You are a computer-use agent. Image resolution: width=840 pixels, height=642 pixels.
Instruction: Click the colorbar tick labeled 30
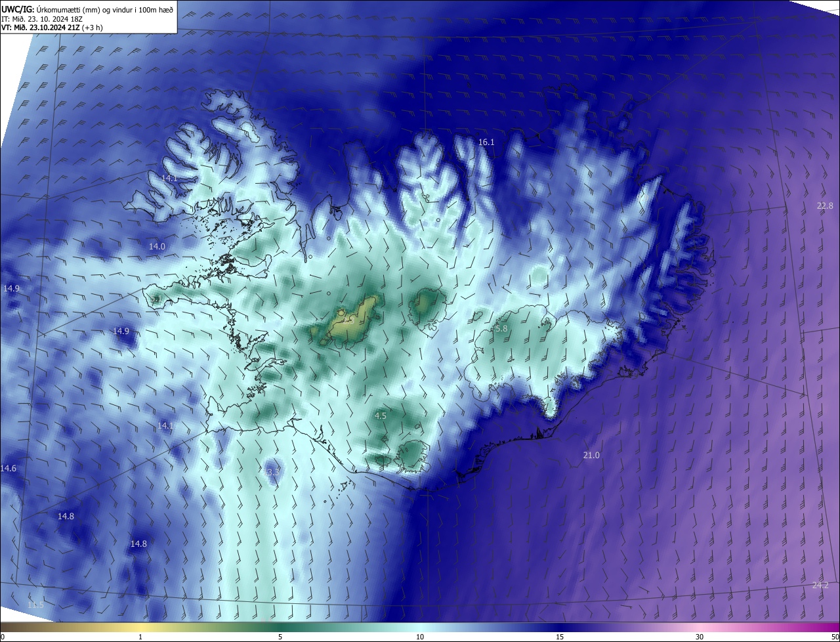point(700,637)
